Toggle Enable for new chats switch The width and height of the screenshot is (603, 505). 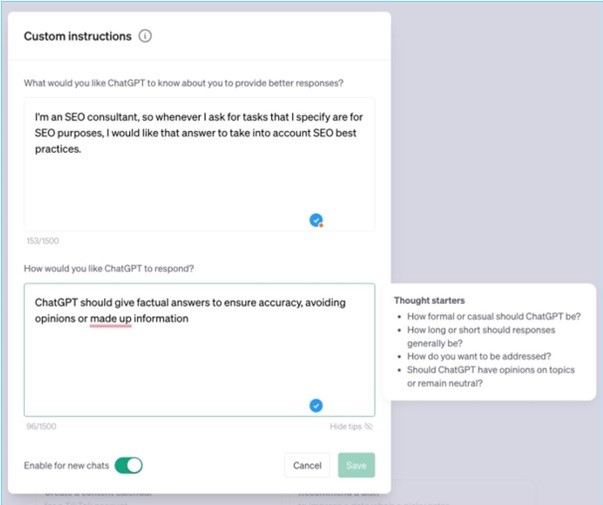coord(128,465)
